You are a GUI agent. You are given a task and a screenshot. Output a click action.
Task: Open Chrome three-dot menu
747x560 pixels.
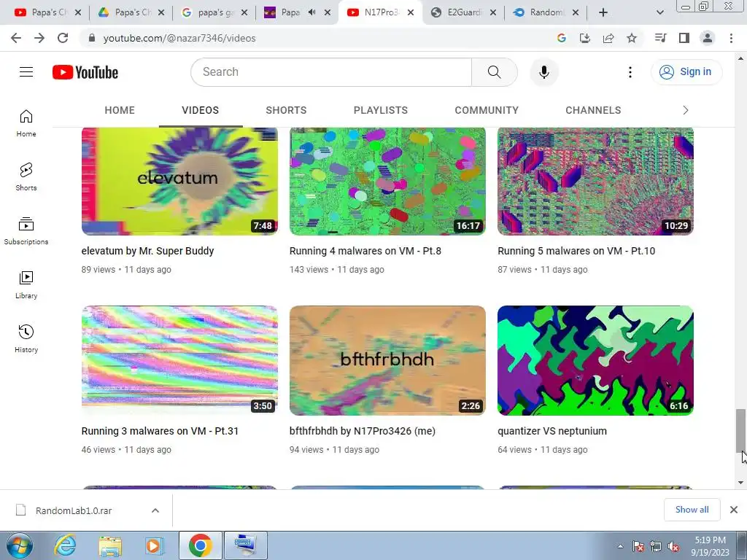[x=731, y=38]
